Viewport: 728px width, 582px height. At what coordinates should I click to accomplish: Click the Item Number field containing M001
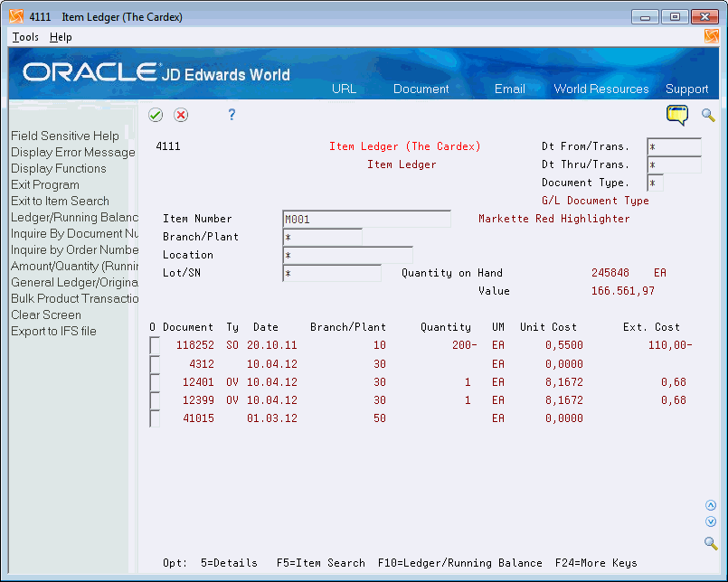click(366, 219)
